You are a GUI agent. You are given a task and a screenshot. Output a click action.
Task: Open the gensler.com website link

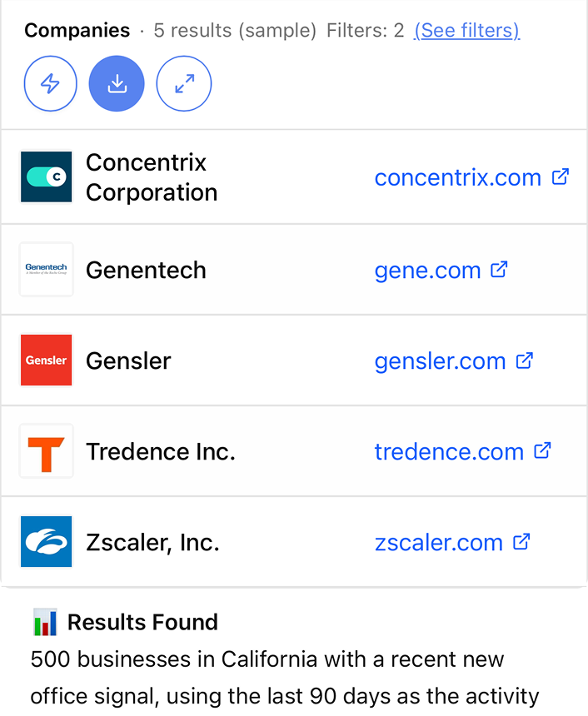440,360
